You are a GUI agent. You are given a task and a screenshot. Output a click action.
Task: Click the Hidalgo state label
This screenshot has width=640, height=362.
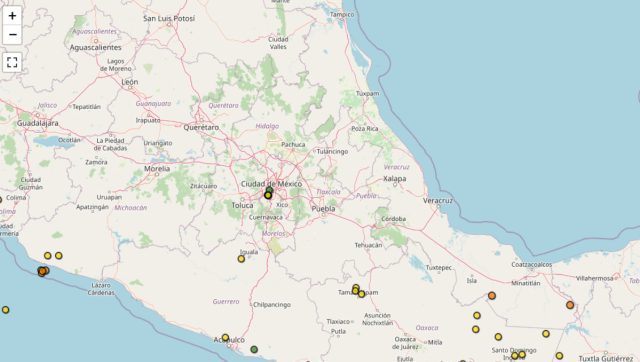[x=267, y=126]
